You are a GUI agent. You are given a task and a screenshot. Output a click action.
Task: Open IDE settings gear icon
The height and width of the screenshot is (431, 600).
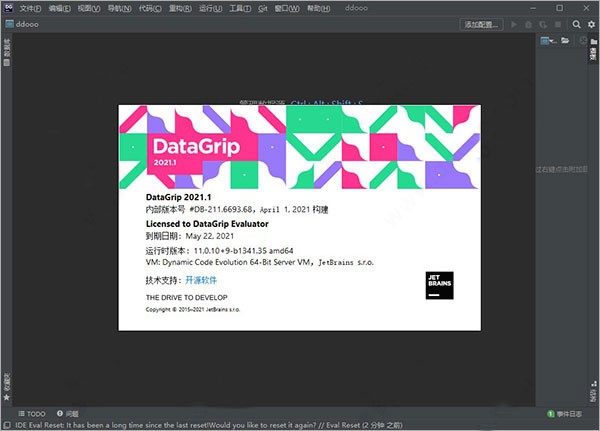pos(591,24)
